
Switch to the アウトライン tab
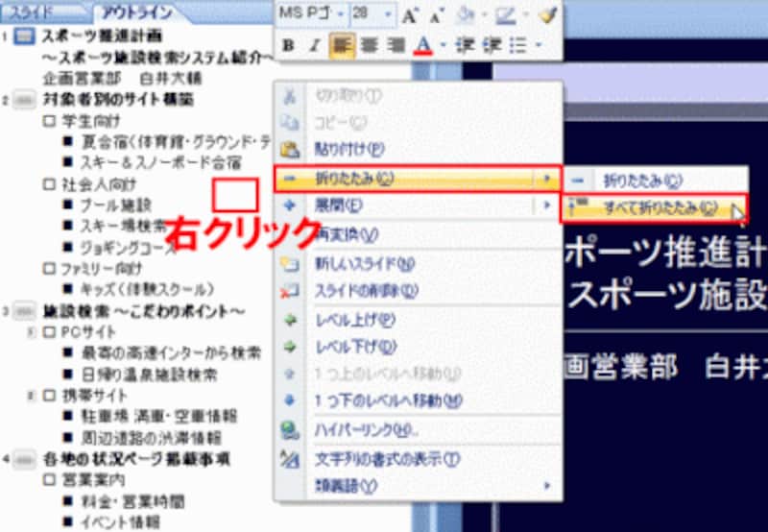pyautogui.click(x=137, y=12)
